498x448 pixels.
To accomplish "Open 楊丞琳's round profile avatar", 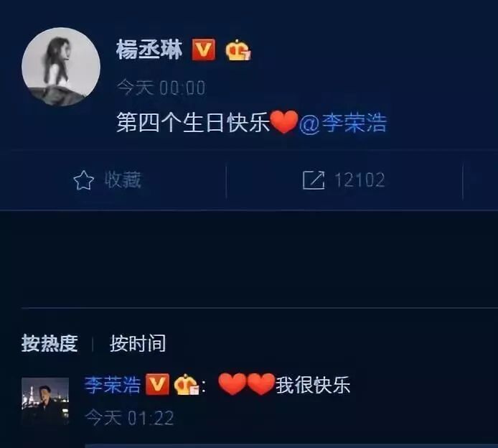I will (61, 67).
